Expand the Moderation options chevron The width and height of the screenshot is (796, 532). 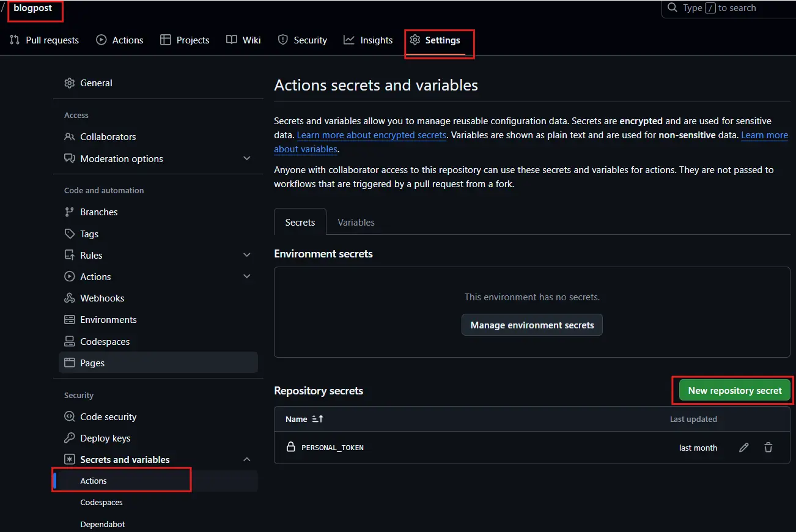click(x=247, y=158)
